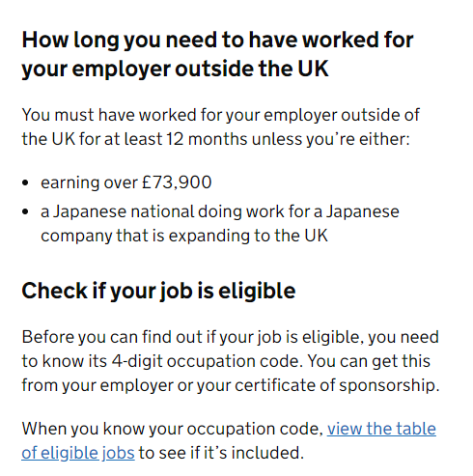This screenshot has height=476, width=473.
Task: Click the bullet marker before 'earning over'
Action: click(25, 183)
